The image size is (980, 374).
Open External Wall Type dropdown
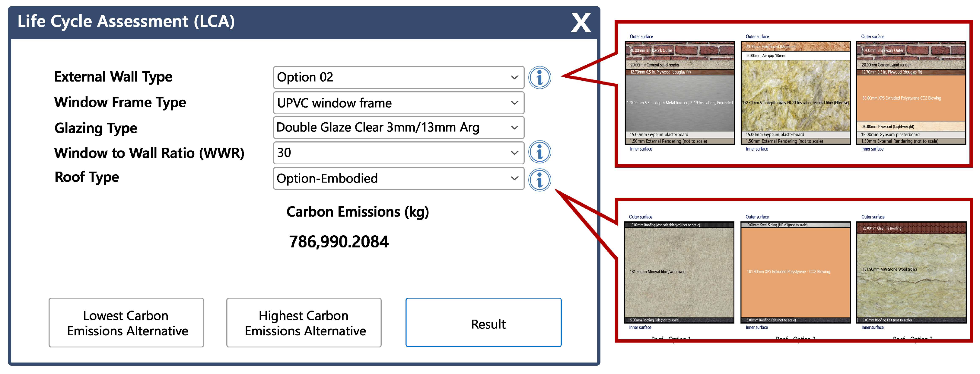398,77
